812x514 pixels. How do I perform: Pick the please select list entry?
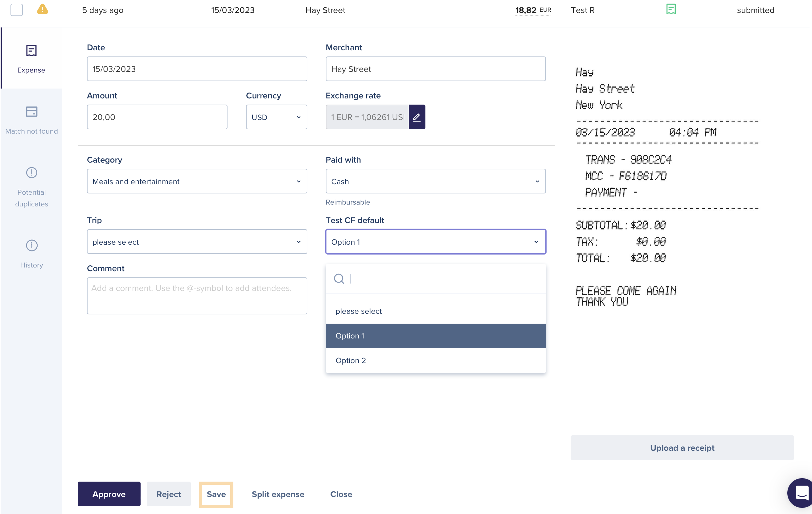[x=359, y=311]
